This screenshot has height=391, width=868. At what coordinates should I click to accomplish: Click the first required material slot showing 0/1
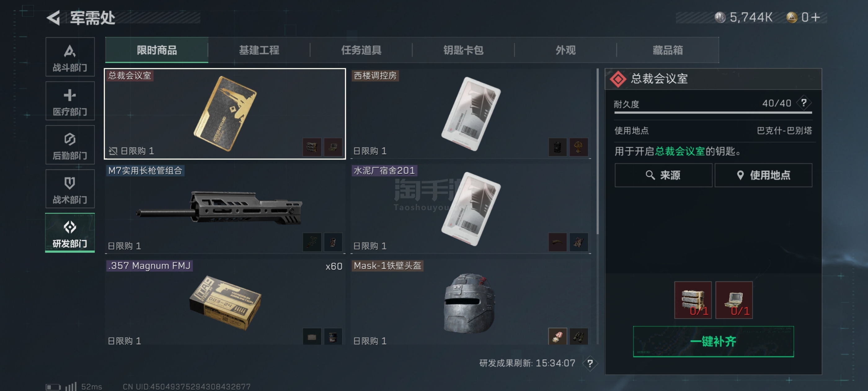(693, 300)
